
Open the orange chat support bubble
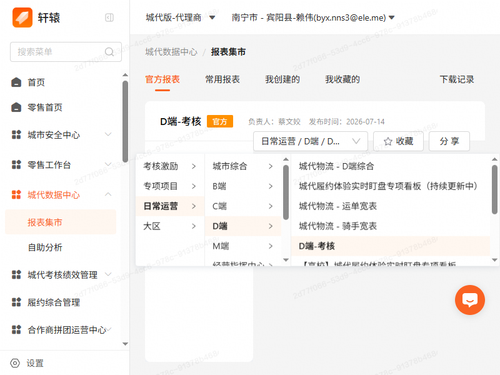coord(470,300)
